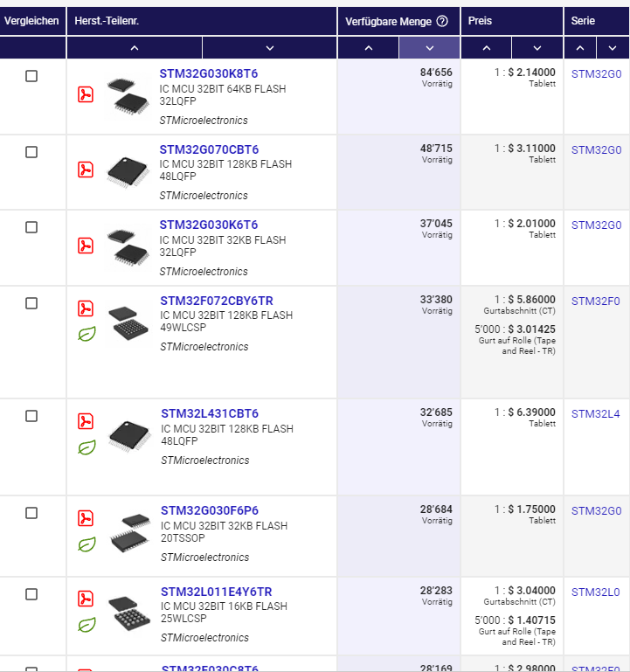
Task: Sort Herst.-Teilenr. ascending
Action: tap(135, 47)
